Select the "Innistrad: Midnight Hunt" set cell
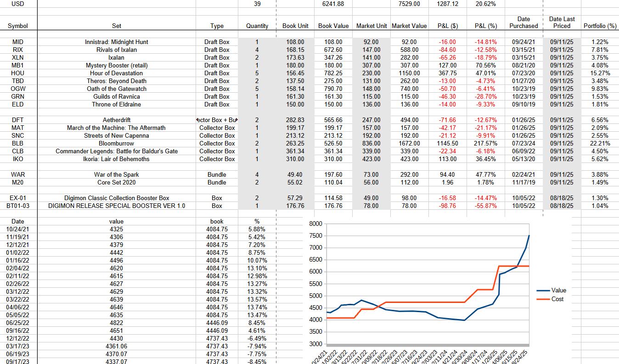 (x=117, y=42)
